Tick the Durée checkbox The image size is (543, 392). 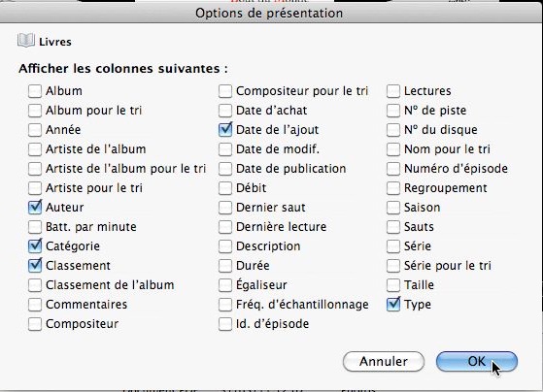click(x=225, y=265)
